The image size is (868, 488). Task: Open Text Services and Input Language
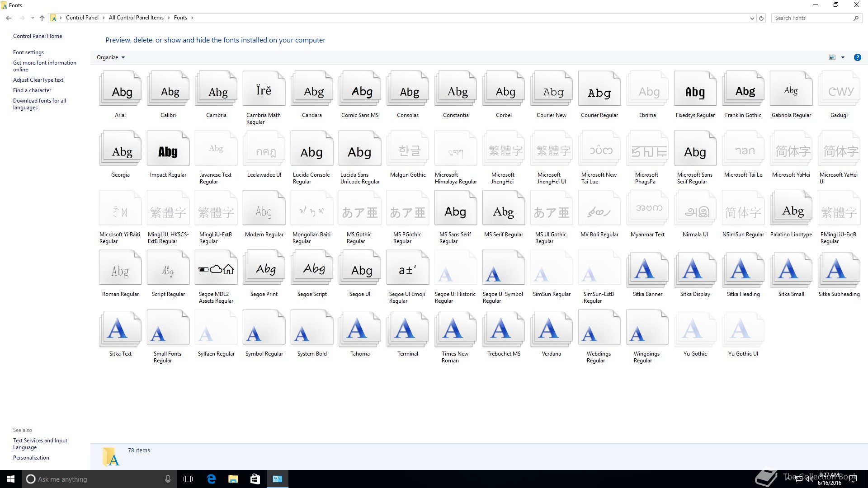click(40, 444)
